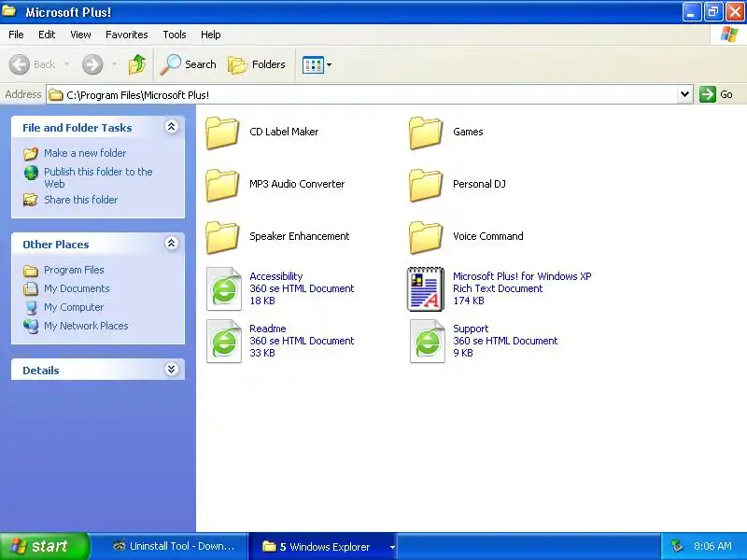Open the address bar dropdown arrow
This screenshot has height=560, width=747.
point(684,94)
